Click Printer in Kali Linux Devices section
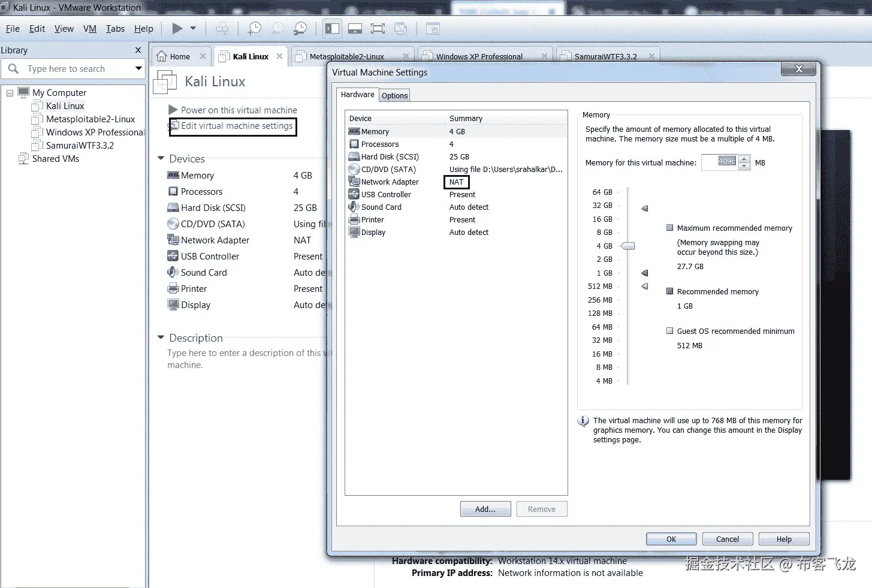 [194, 289]
